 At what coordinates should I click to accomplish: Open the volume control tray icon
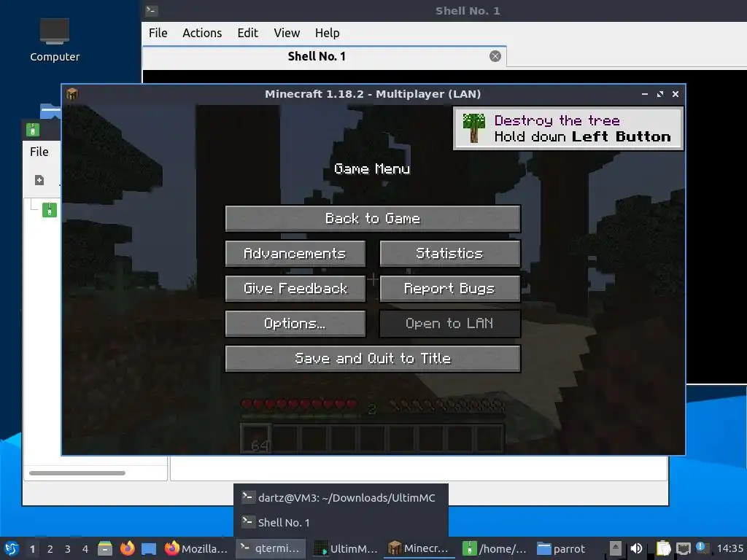[636, 548]
